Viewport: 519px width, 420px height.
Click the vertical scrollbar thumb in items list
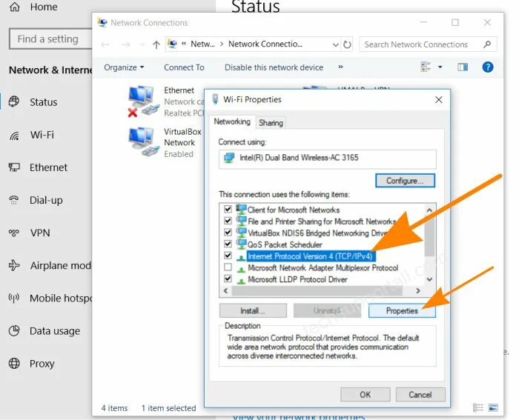click(429, 236)
